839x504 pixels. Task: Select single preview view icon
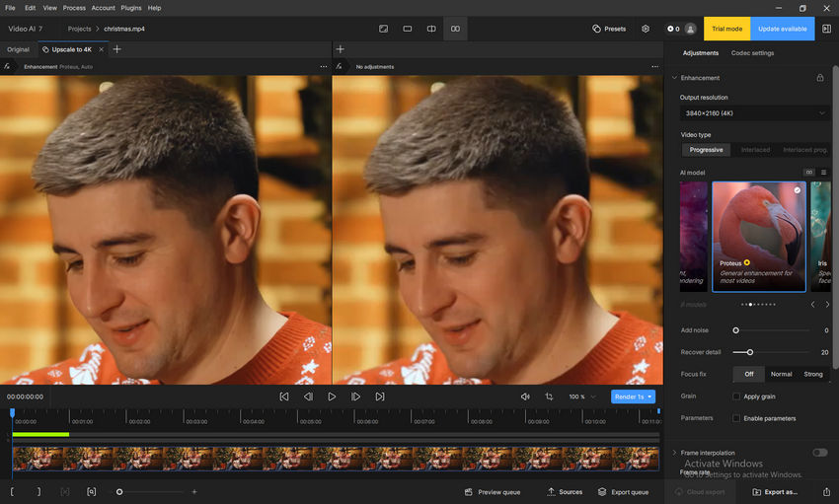[x=408, y=29]
